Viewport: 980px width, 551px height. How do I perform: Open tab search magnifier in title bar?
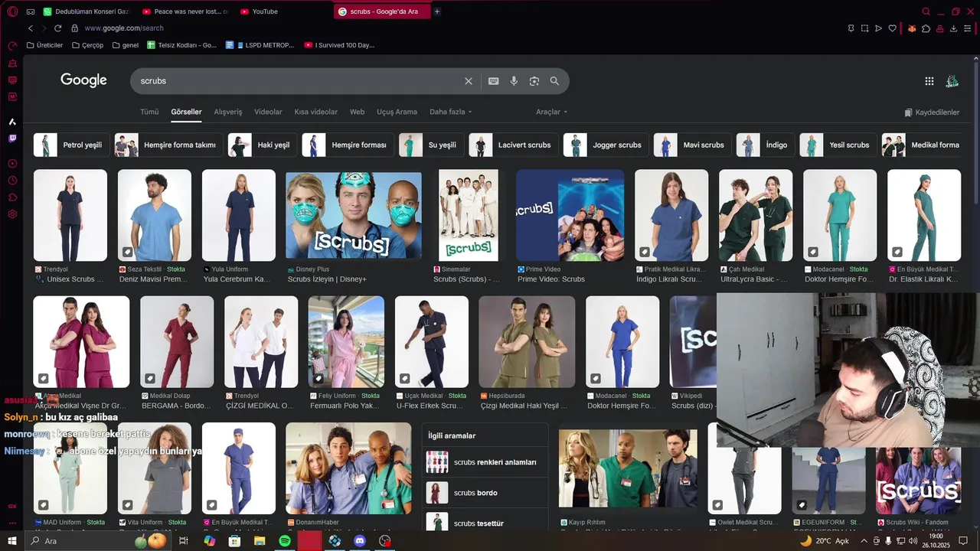pos(926,11)
